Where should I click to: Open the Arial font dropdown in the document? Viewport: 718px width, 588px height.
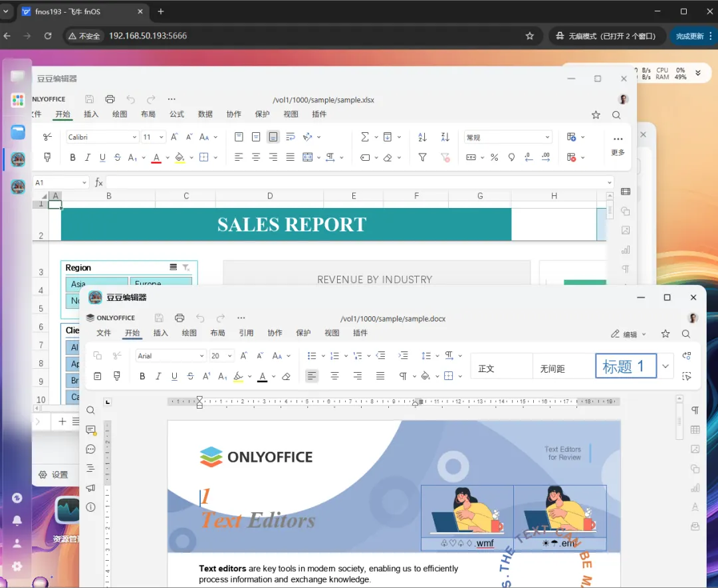coord(201,356)
